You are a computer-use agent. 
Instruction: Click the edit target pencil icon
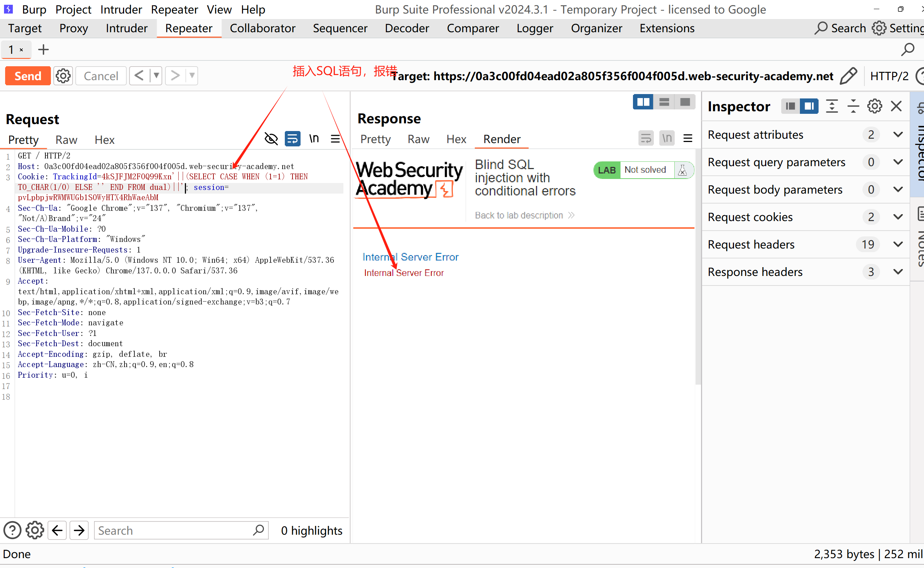pyautogui.click(x=849, y=76)
